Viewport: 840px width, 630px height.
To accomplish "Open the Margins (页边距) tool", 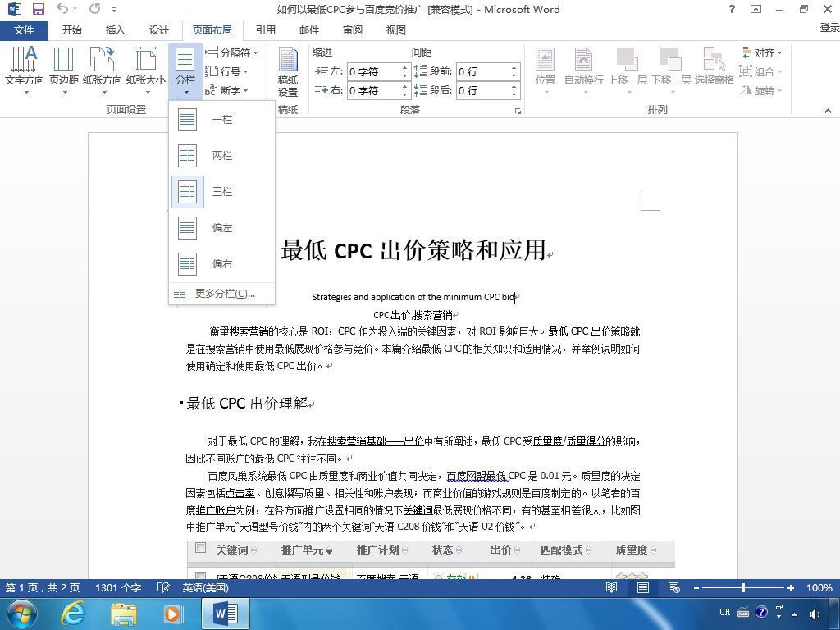I will click(64, 71).
